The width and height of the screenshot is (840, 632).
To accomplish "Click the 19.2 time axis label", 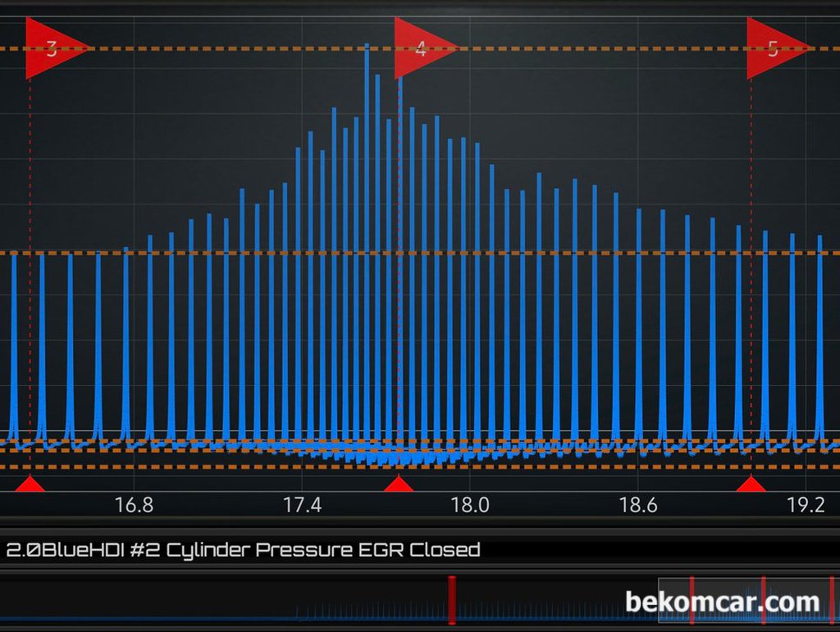I will [x=806, y=505].
